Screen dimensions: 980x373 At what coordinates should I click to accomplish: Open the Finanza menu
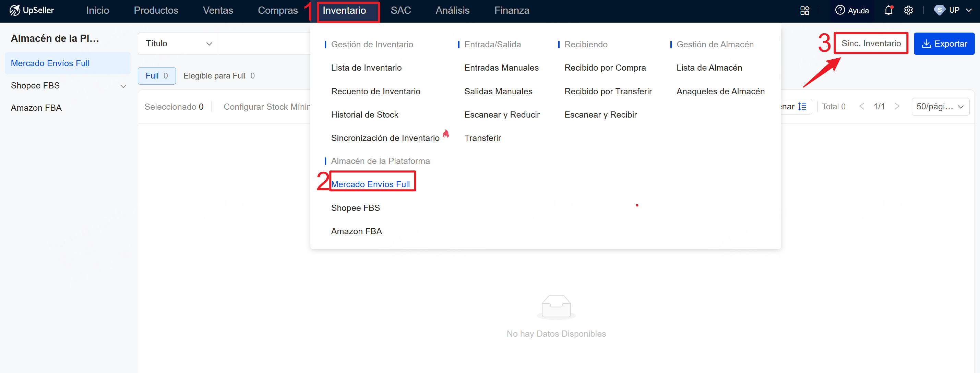[512, 10]
